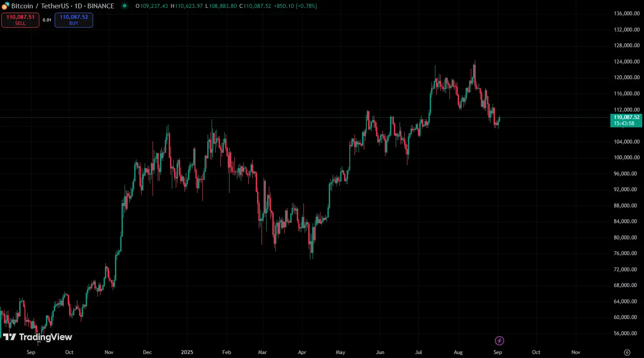Click the 0.01 spread value

tap(47, 20)
